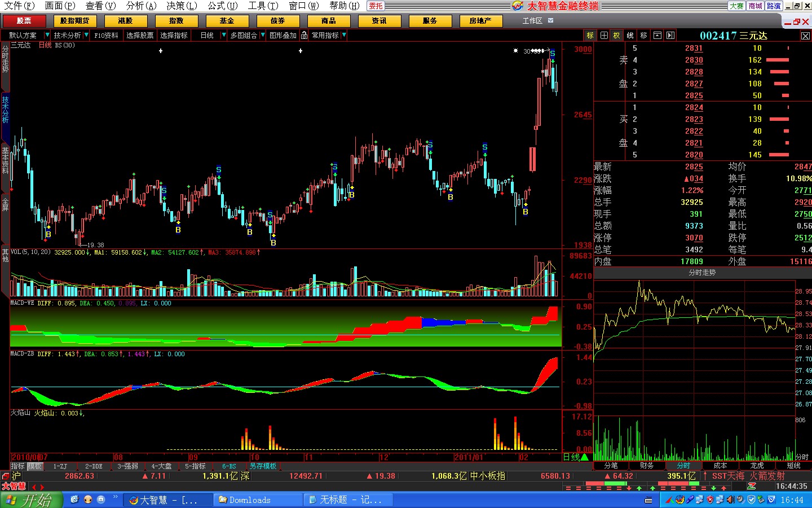Switch to Downloads taskbar window

258,500
